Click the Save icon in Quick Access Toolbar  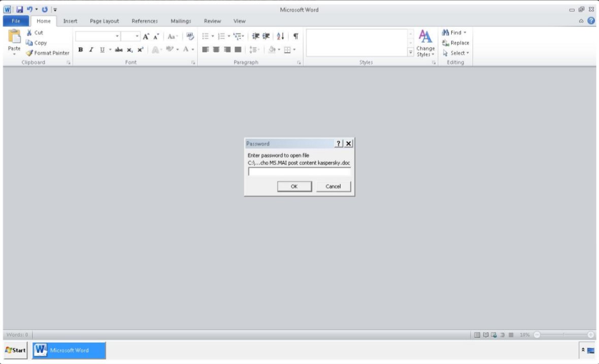19,10
